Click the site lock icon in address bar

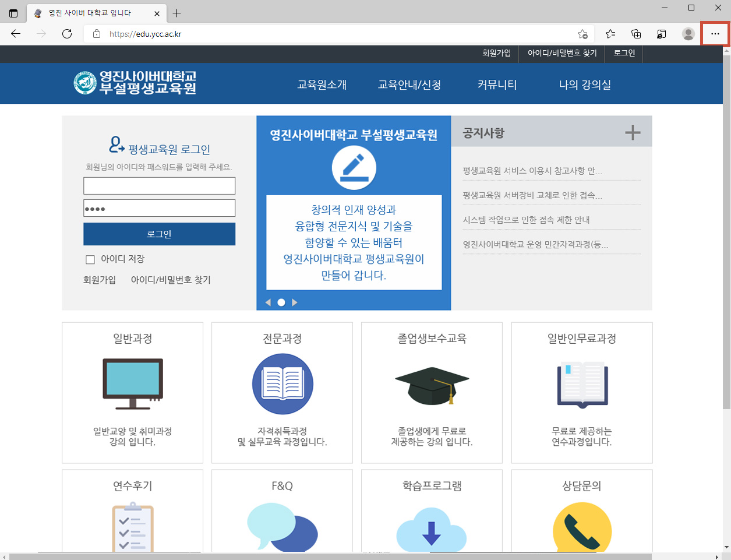pos(97,34)
